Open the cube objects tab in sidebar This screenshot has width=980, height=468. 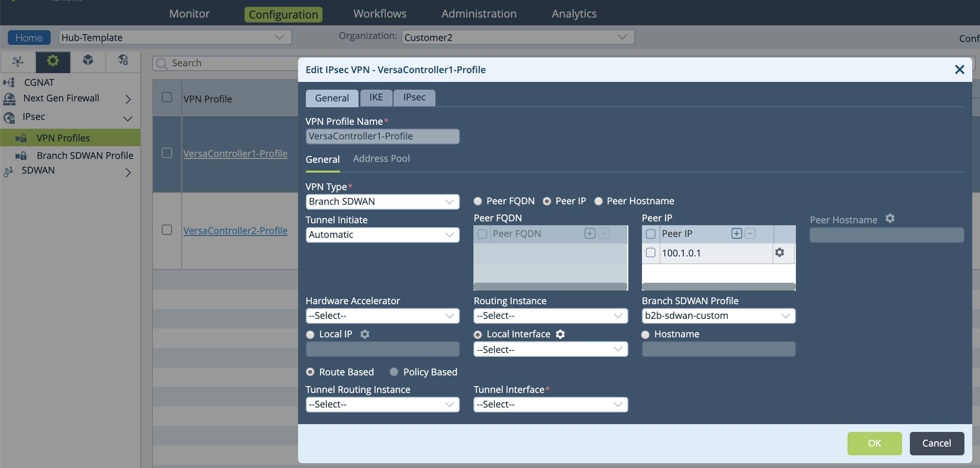[88, 60]
